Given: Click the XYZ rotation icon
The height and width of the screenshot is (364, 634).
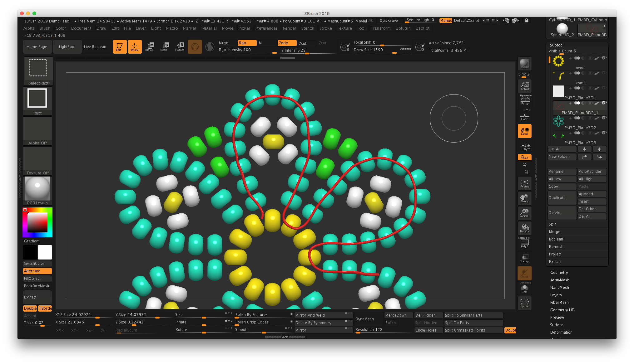Looking at the screenshot, I should [x=524, y=157].
